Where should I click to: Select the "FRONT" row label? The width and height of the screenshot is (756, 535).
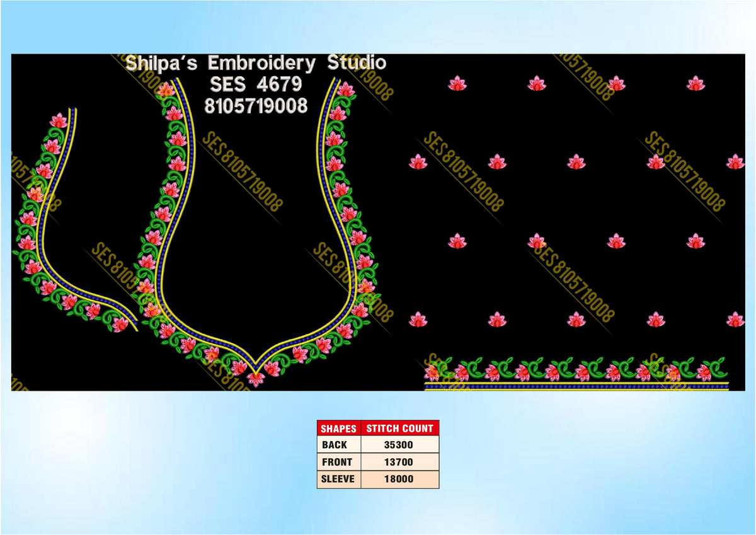click(336, 462)
